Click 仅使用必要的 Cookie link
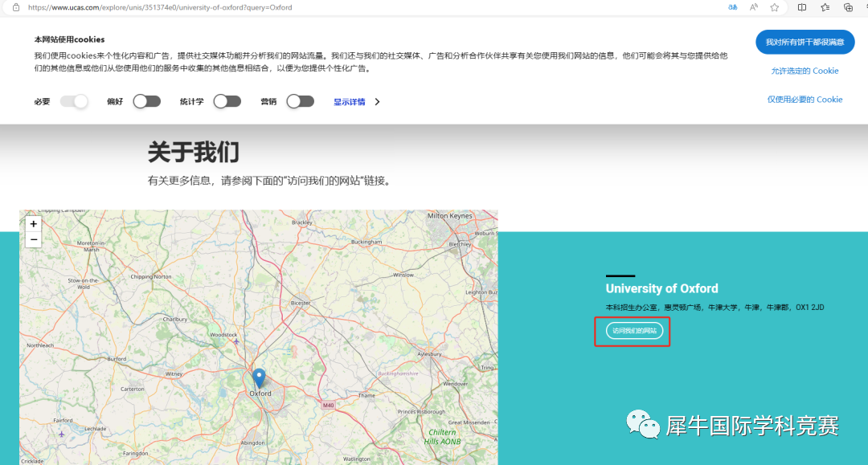 (805, 100)
